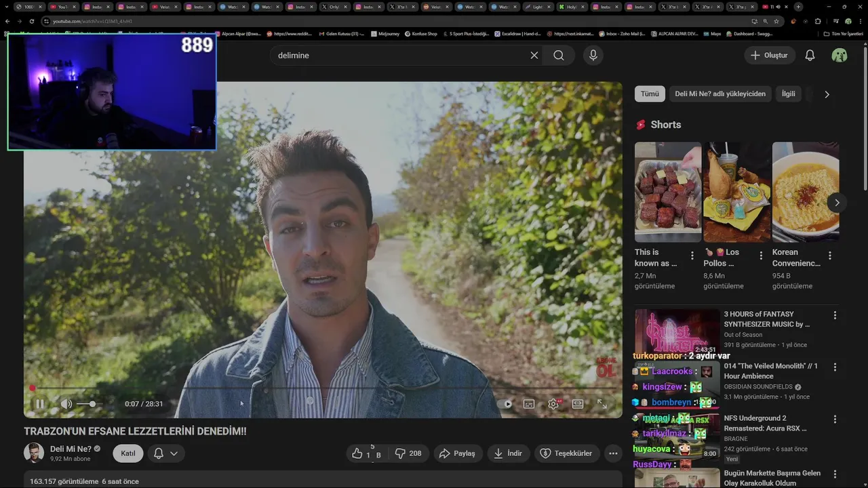The width and height of the screenshot is (868, 488).
Task: Open the account avatar menu
Action: pos(840,56)
